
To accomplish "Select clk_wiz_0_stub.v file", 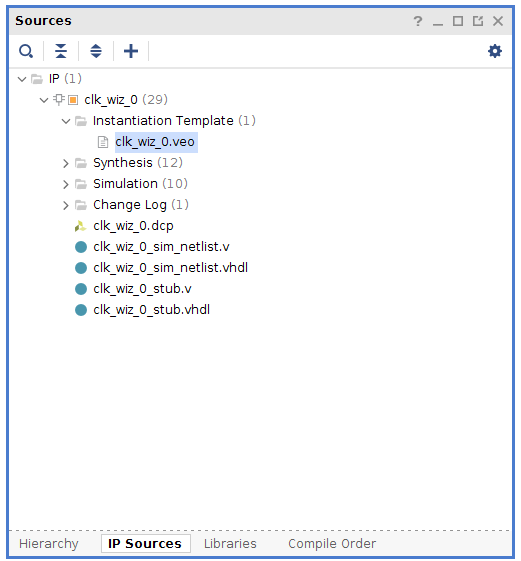I will pyautogui.click(x=142, y=289).
